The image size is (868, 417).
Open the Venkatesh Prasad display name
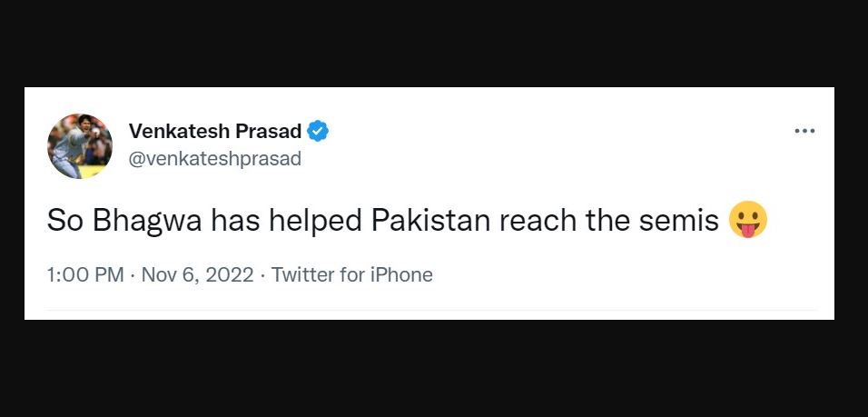click(x=215, y=131)
